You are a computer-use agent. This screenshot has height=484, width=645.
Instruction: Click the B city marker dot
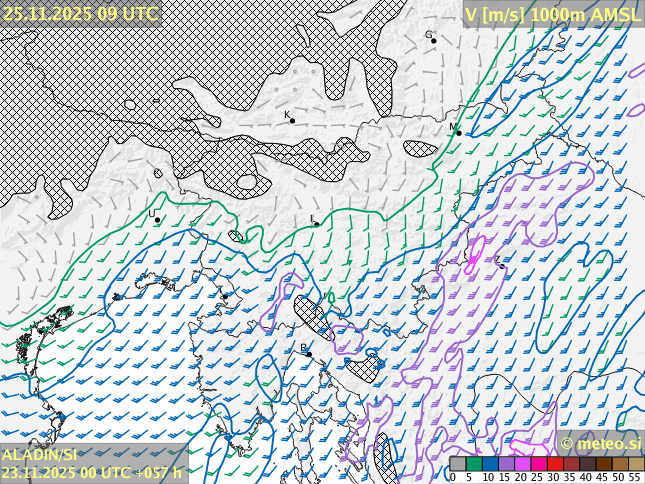(x=309, y=354)
